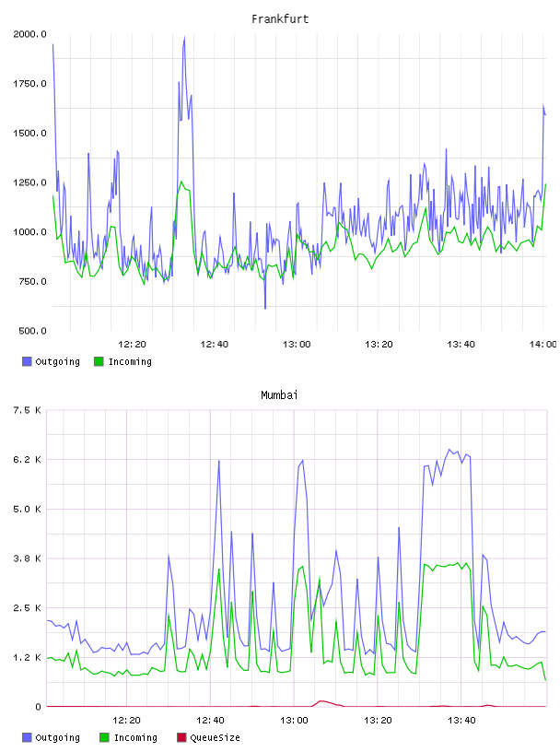Viewport: 560px width, 752px height.
Task: Click Incoming label in Frankfurt legend
Action: [x=130, y=361]
